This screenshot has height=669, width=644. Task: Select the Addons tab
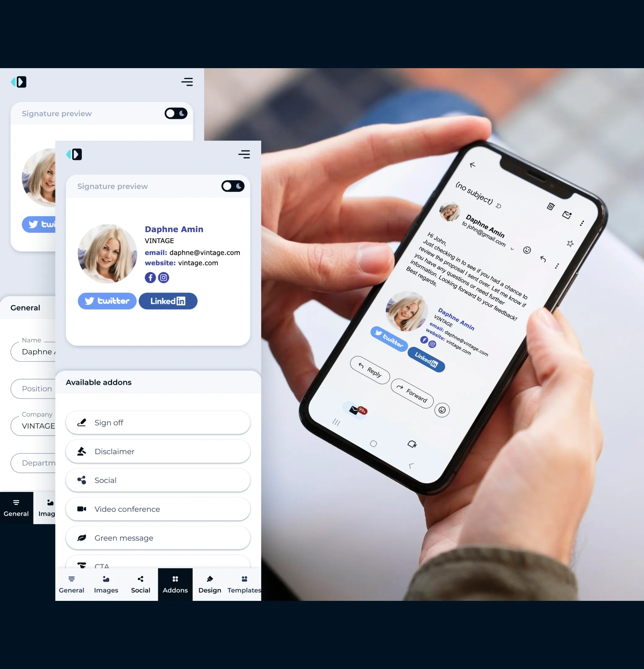(176, 584)
